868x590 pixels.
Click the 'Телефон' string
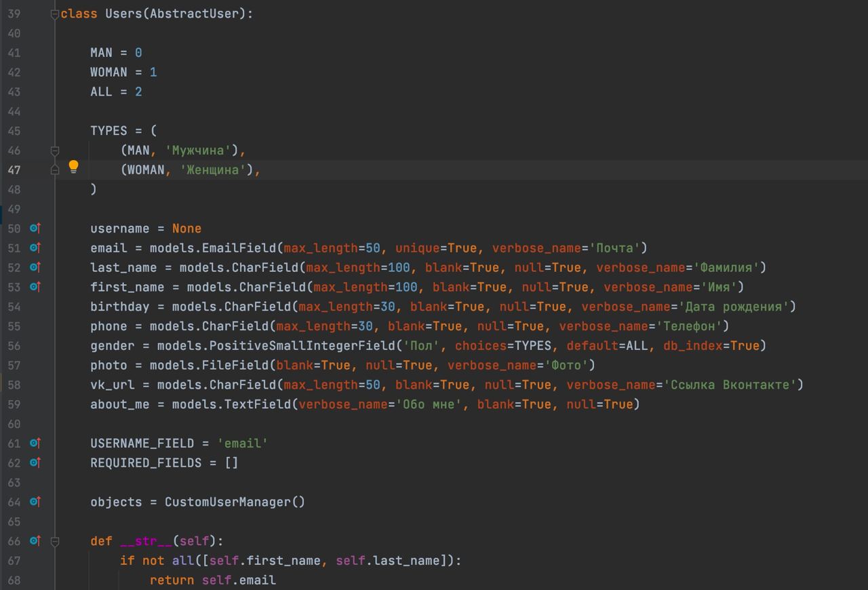tap(690, 327)
